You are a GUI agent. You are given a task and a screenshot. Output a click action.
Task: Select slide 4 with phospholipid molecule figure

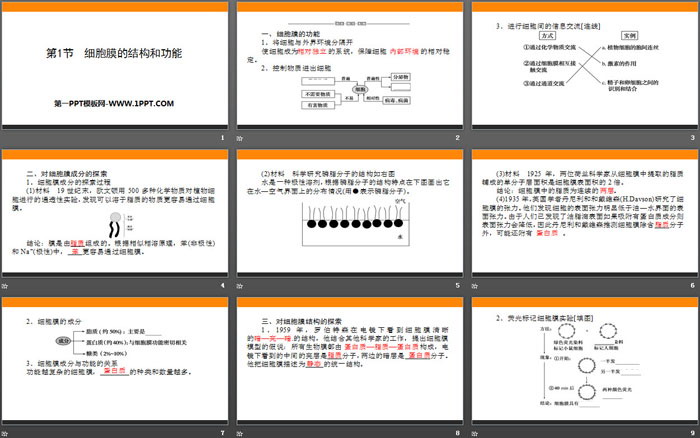115,213
